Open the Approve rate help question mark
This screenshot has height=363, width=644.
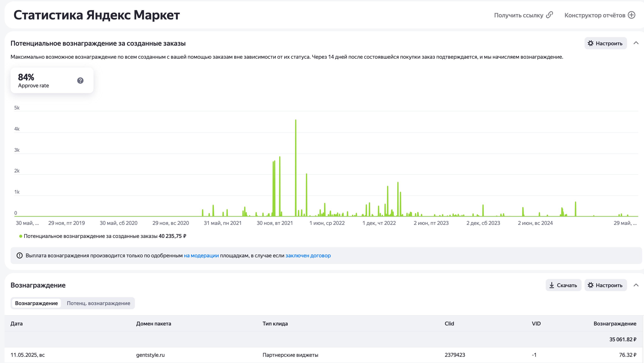(x=80, y=81)
